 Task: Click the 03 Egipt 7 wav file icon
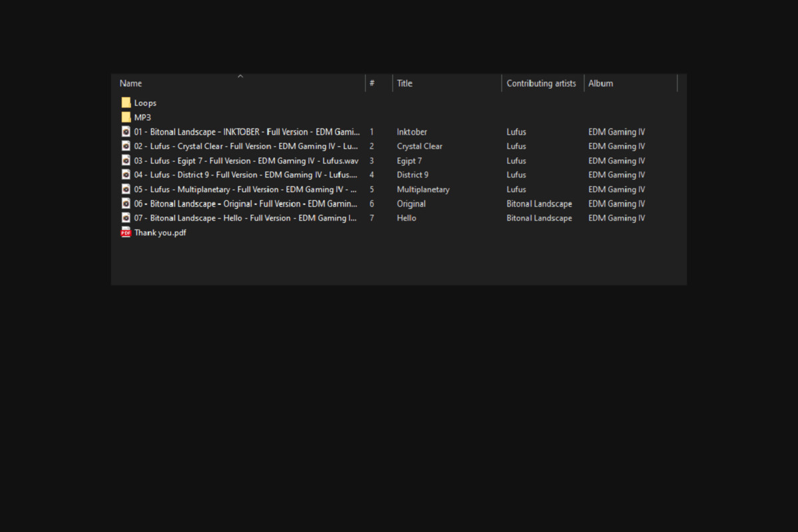click(126, 160)
